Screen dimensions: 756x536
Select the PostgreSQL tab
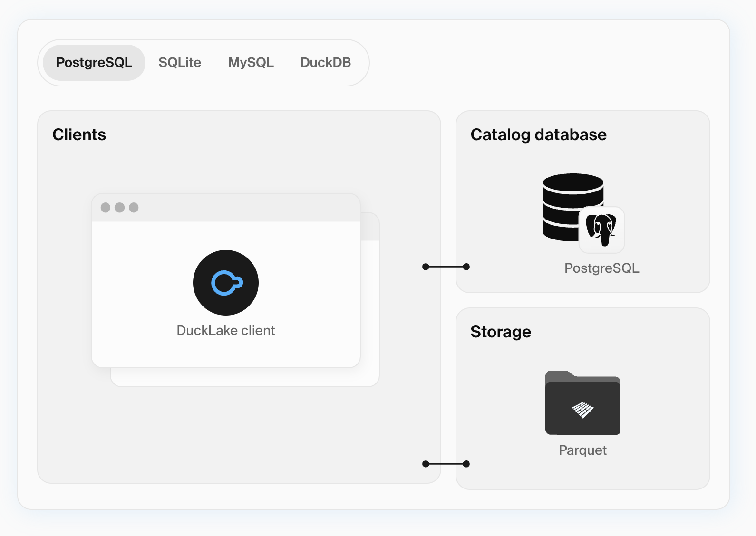pos(94,63)
